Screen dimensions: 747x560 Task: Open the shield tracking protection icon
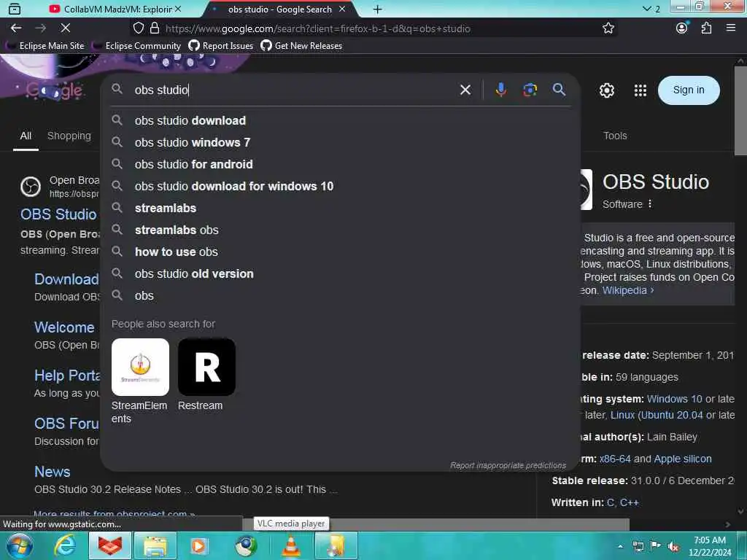point(138,28)
